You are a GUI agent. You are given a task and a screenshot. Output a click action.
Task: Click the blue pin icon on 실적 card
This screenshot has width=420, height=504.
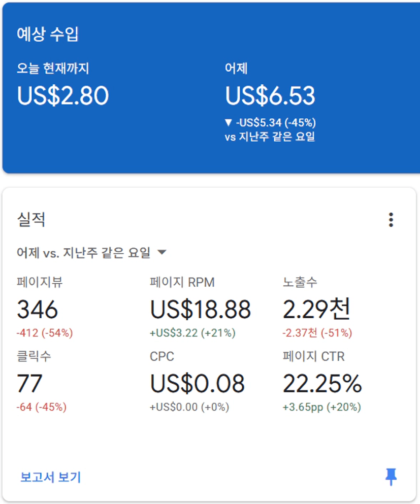[x=391, y=477]
